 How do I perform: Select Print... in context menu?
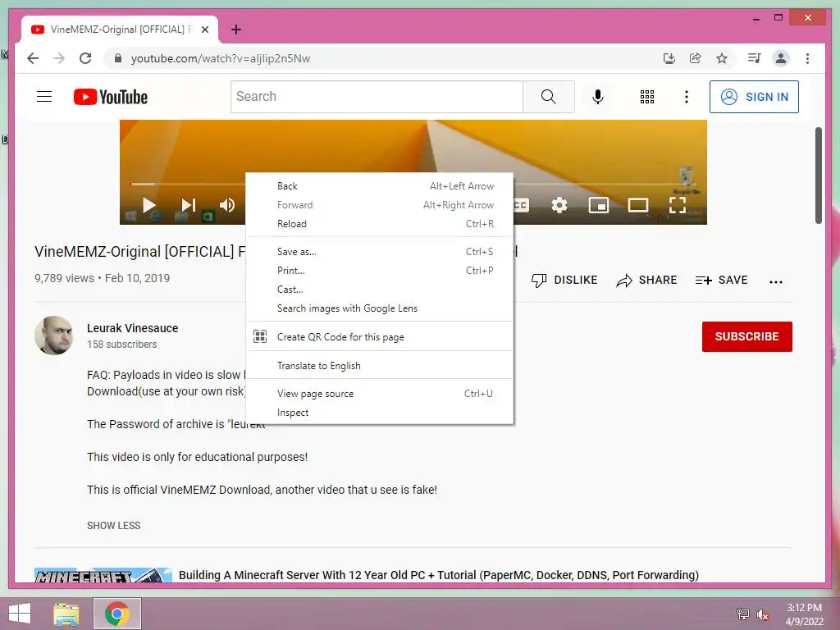pos(380,271)
